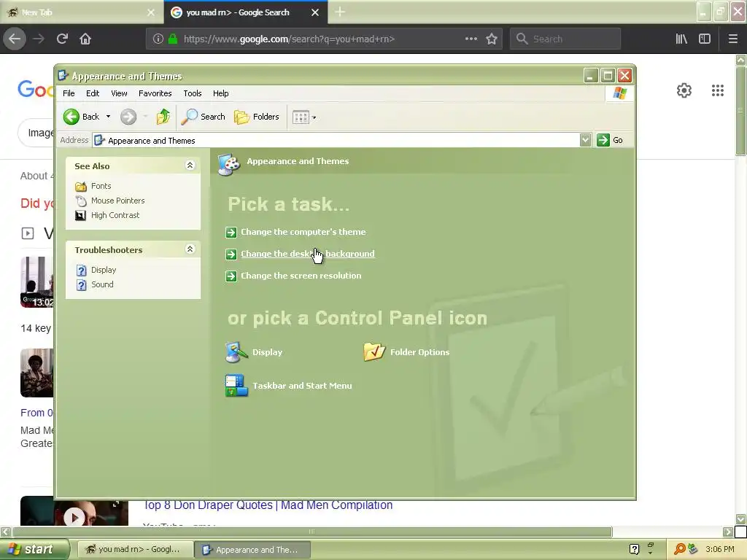747x560 pixels.
Task: Open Google settings gear icon
Action: point(684,90)
